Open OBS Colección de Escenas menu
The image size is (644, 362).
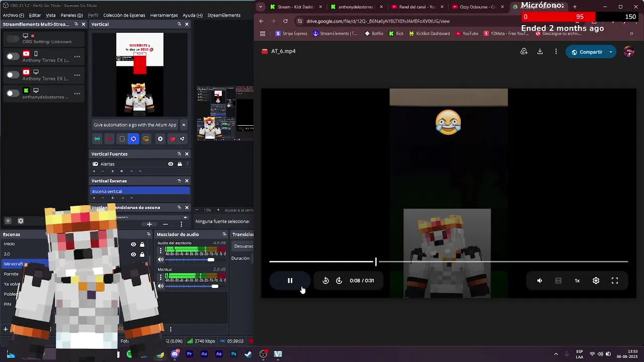(x=124, y=15)
